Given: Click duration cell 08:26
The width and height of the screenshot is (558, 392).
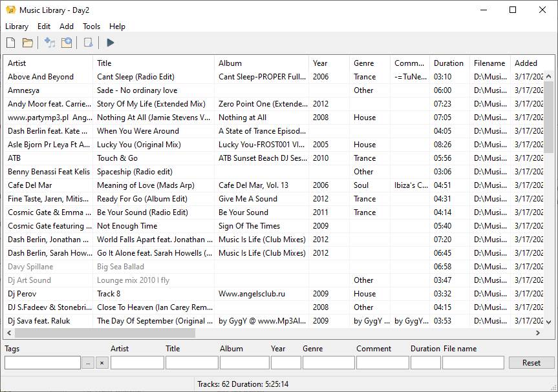Looking at the screenshot, I should [442, 145].
